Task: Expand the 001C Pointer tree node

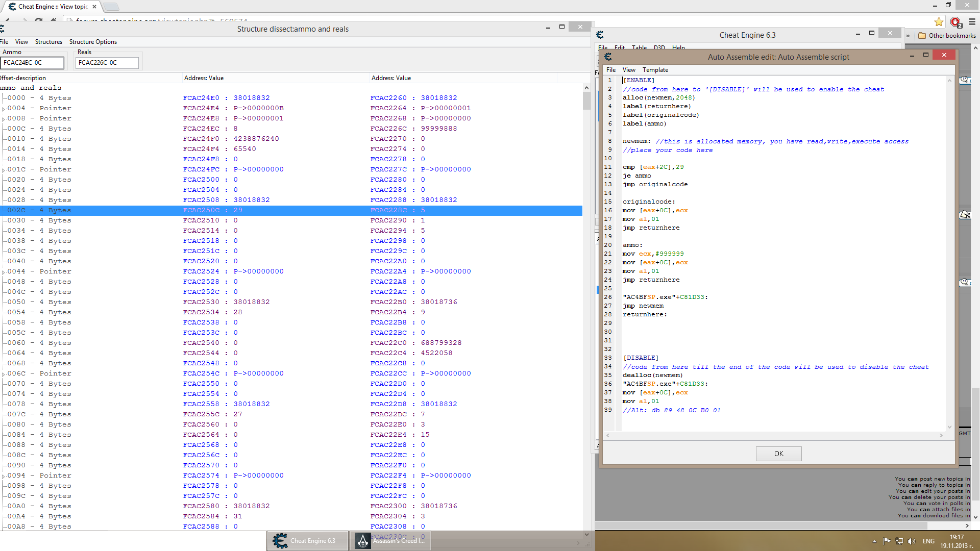Action: 4,170
